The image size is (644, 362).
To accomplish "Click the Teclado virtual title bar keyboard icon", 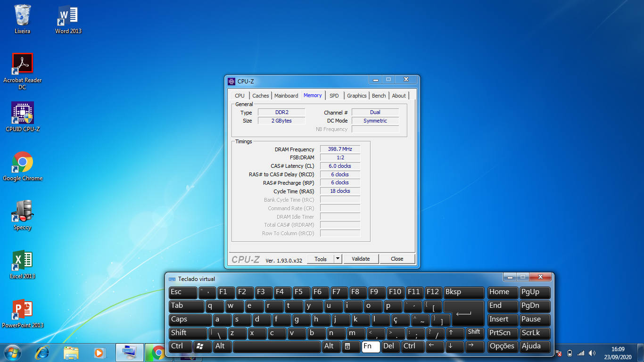I will click(172, 279).
